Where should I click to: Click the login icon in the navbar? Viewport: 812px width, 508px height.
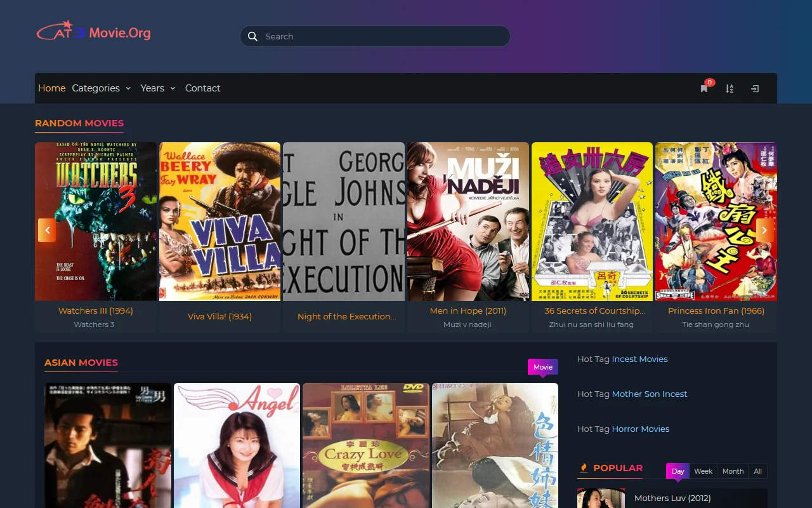(754, 88)
